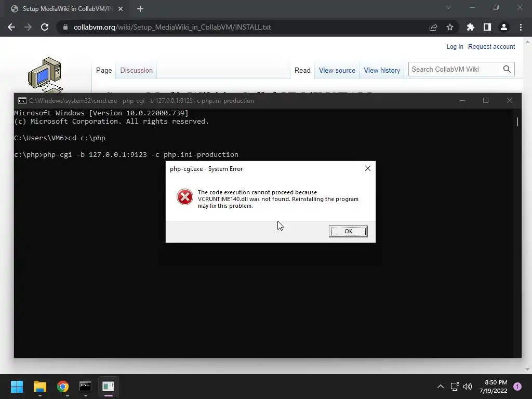Close the php-cgi.exe System Error dialog
Screen dimensions: 532x399
coord(367,168)
